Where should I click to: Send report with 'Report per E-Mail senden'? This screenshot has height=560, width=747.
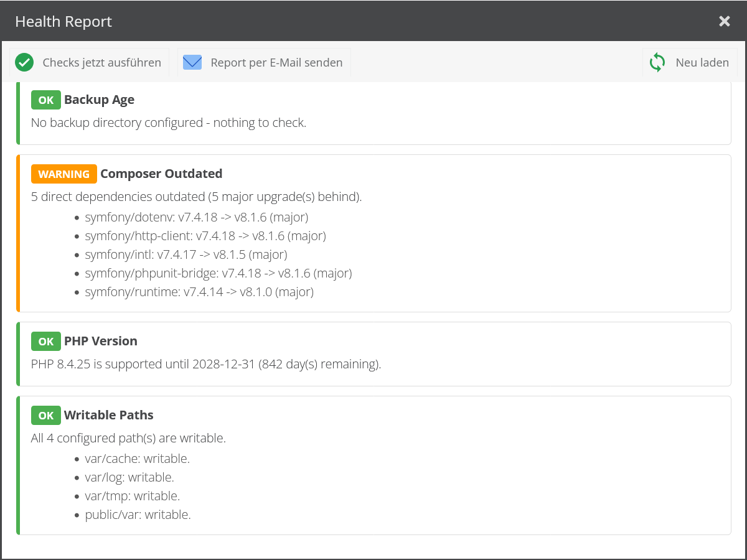[264, 62]
